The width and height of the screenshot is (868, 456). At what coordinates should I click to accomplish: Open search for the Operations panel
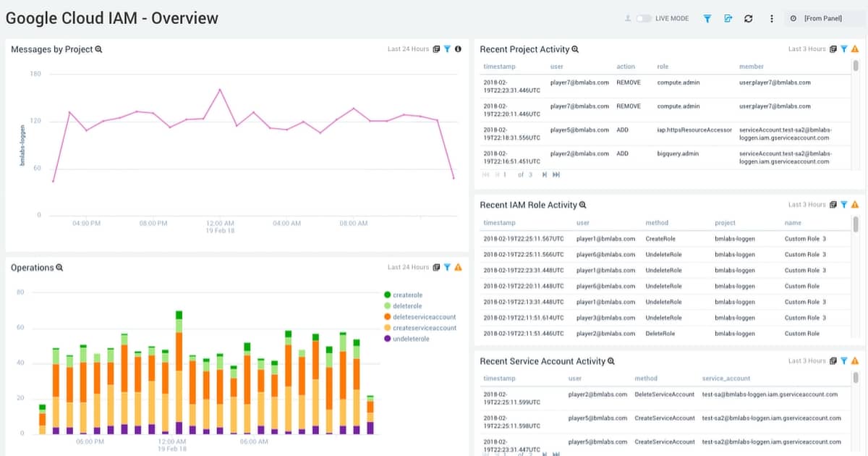pyautogui.click(x=60, y=268)
